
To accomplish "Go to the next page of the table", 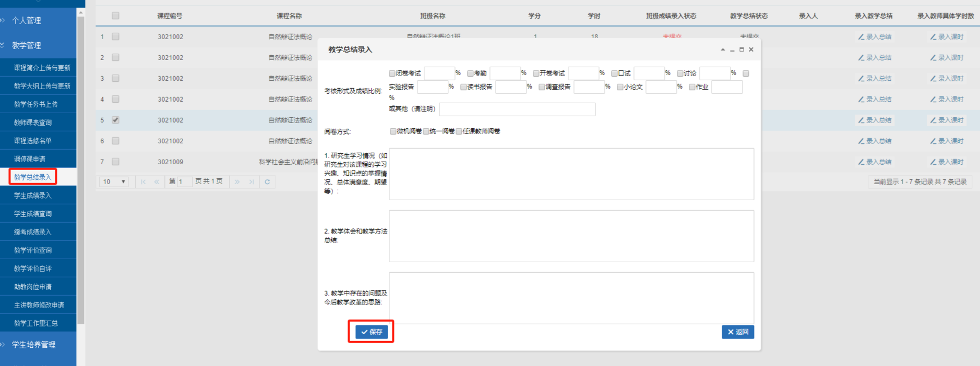I will click(x=237, y=182).
